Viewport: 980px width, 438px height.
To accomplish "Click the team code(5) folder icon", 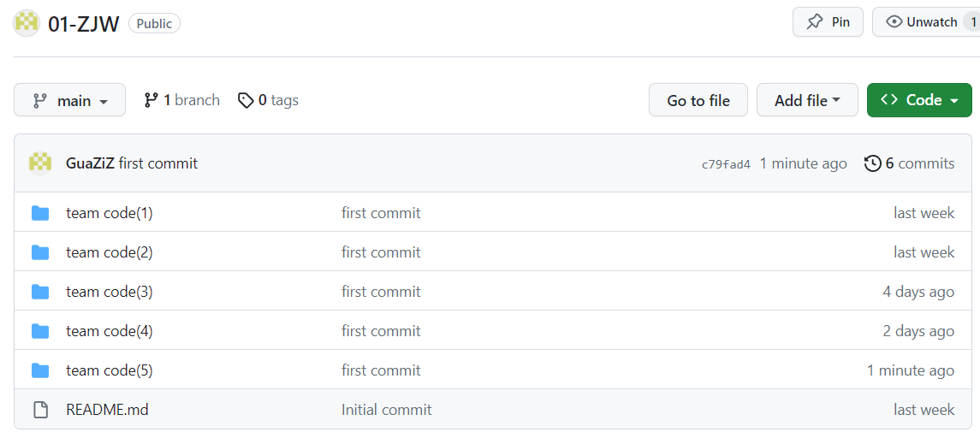I will click(x=40, y=370).
